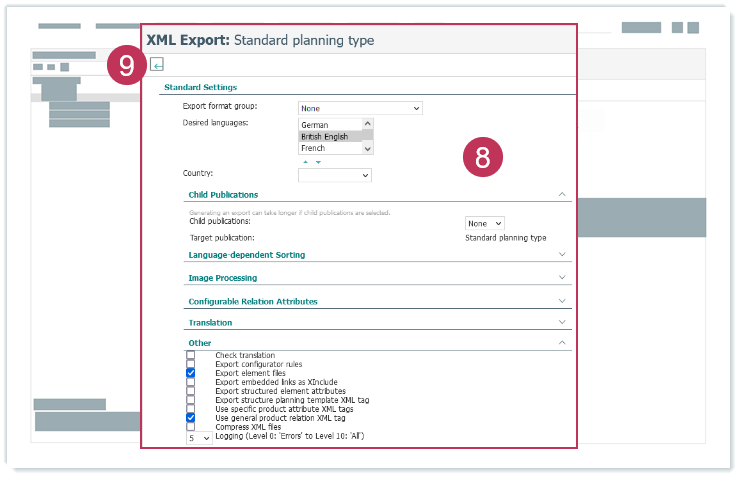Expand Language-dependent Sorting section
The height and width of the screenshot is (478, 740).
[x=562, y=255]
